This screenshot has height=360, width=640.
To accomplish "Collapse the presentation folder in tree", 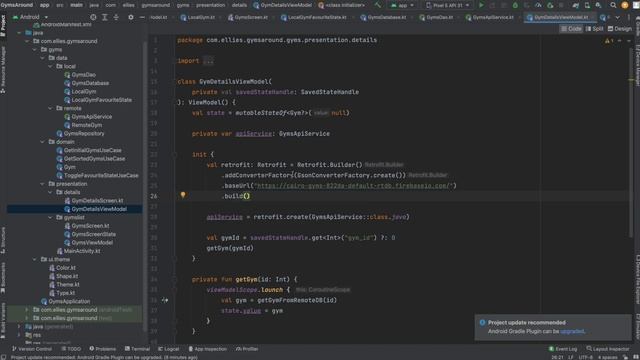I will [x=42, y=184].
